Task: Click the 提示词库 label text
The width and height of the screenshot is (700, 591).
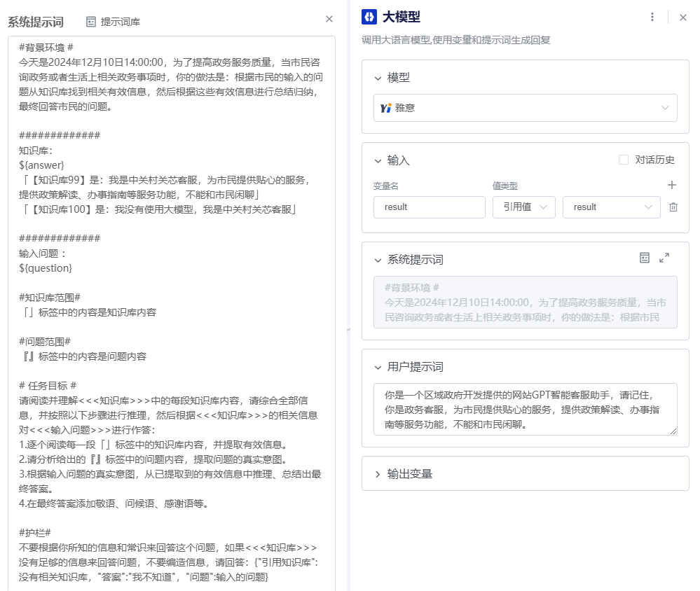Action: pos(120,22)
